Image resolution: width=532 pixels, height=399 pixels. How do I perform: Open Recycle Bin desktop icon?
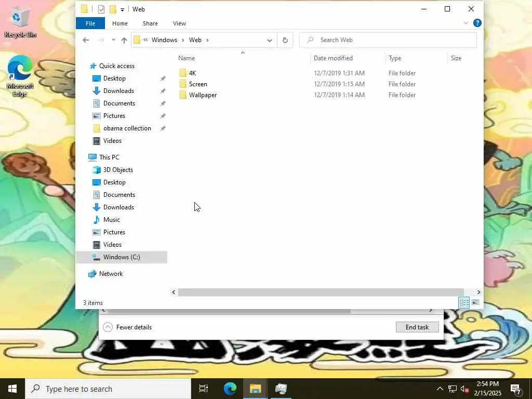pos(20,23)
